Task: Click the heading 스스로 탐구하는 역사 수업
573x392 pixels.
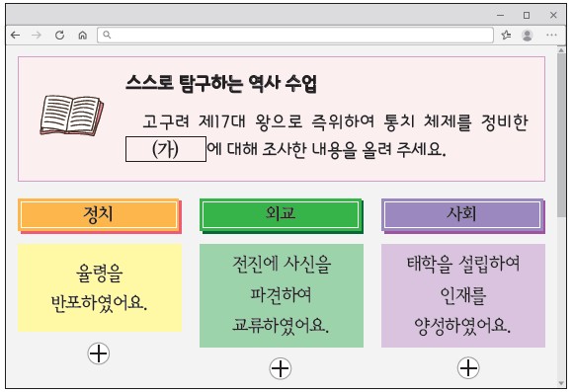Action: [221, 84]
